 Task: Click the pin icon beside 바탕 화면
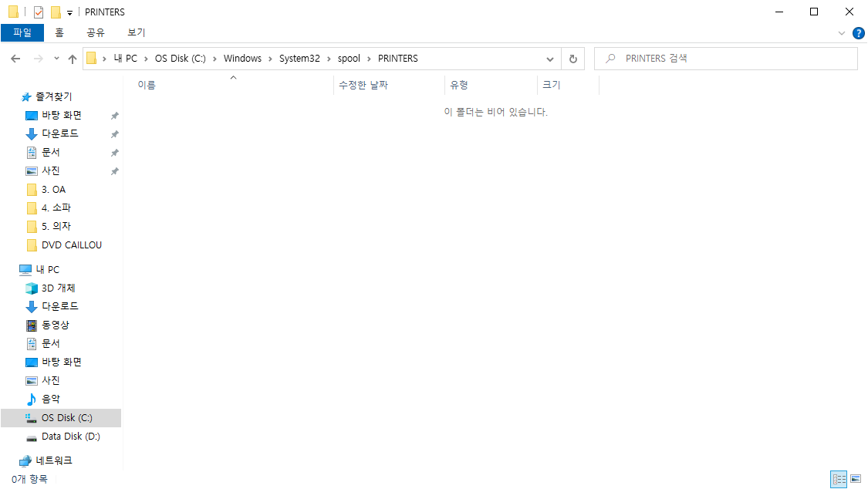pyautogui.click(x=115, y=116)
